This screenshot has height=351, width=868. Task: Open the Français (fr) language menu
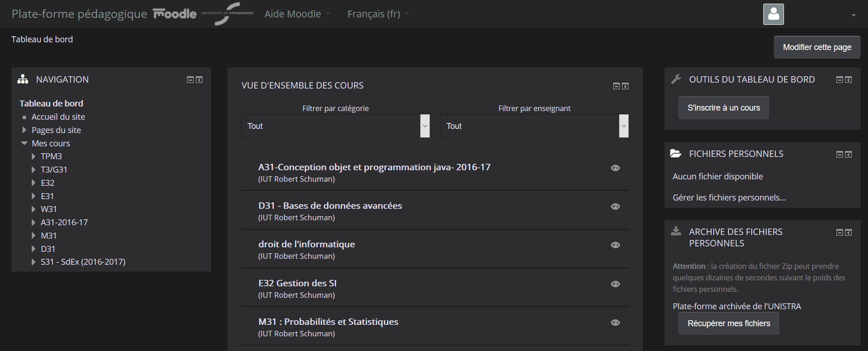coord(378,14)
